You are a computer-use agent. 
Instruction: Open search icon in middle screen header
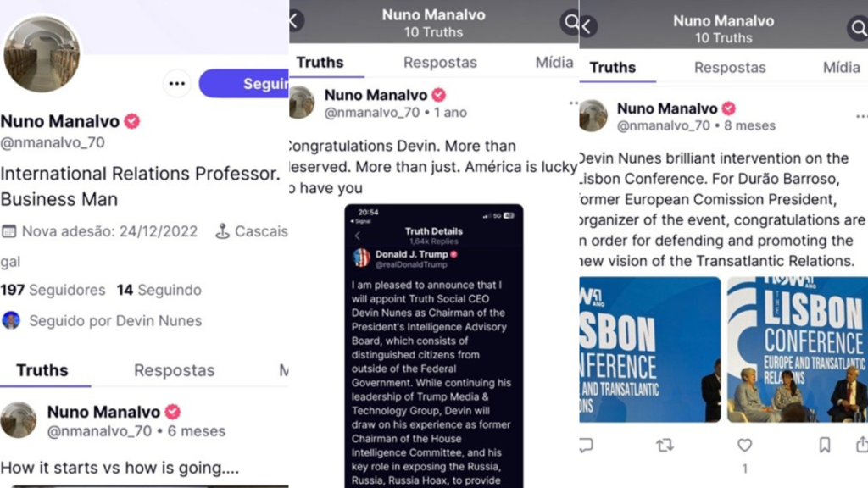[x=570, y=22]
